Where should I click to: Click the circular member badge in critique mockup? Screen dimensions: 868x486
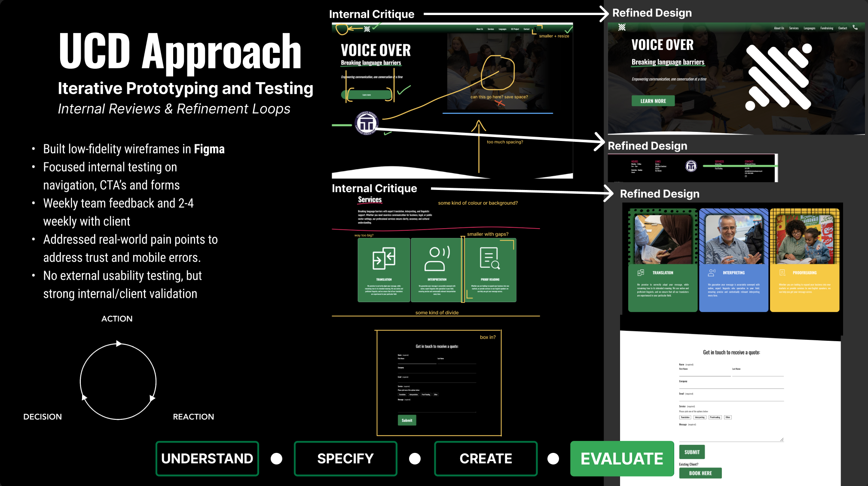(x=367, y=124)
